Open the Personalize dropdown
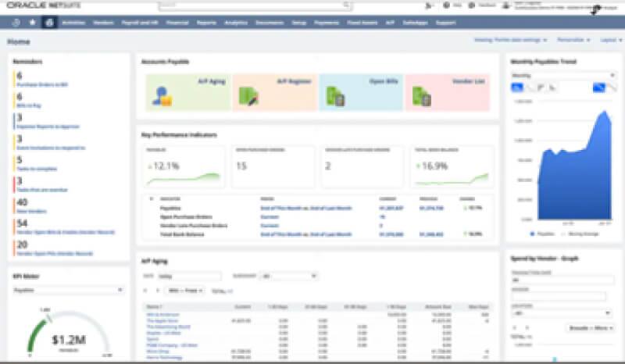 pyautogui.click(x=573, y=40)
